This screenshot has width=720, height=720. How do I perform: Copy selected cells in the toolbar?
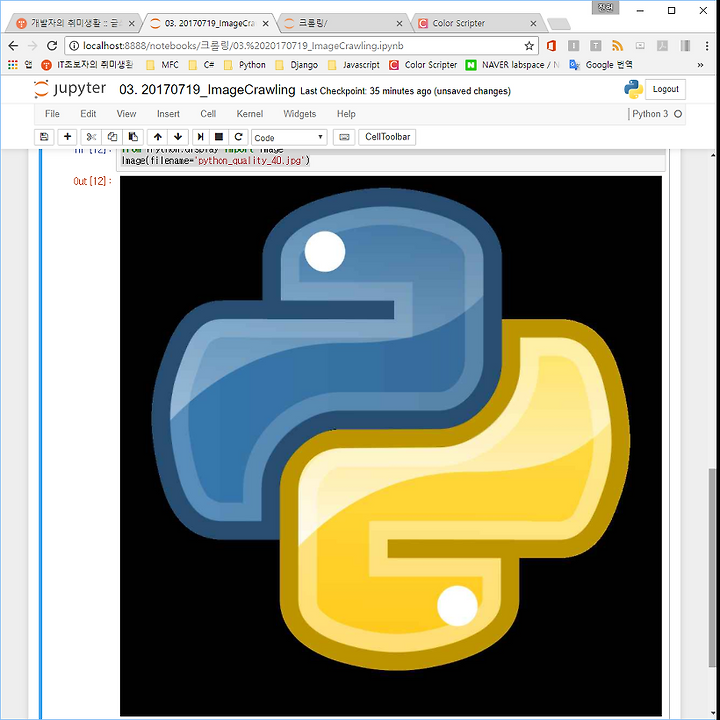[112, 137]
